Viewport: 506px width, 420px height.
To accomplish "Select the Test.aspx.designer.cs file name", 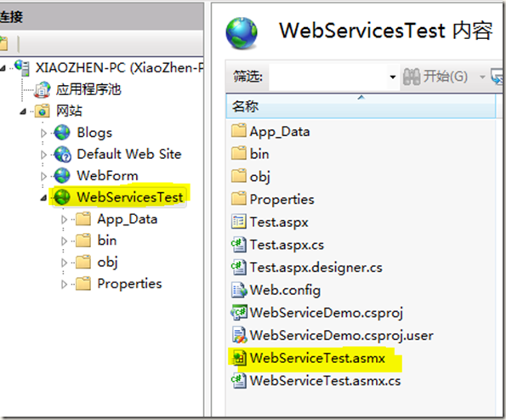I will [x=316, y=268].
